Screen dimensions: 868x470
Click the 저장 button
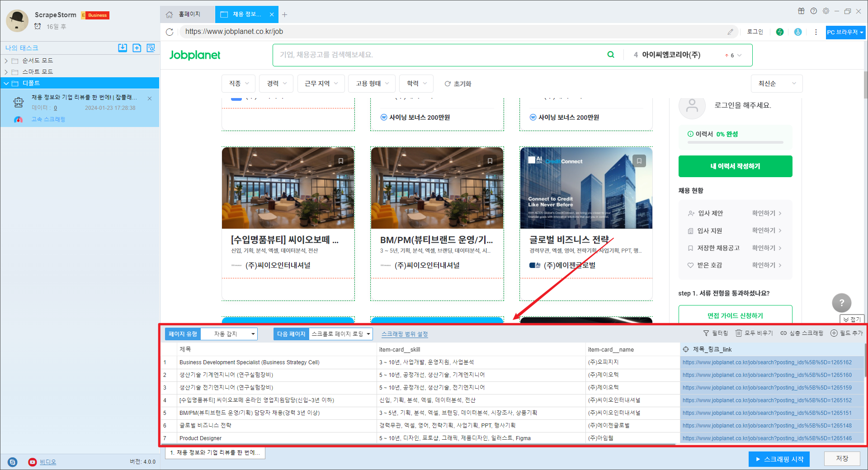point(842,459)
